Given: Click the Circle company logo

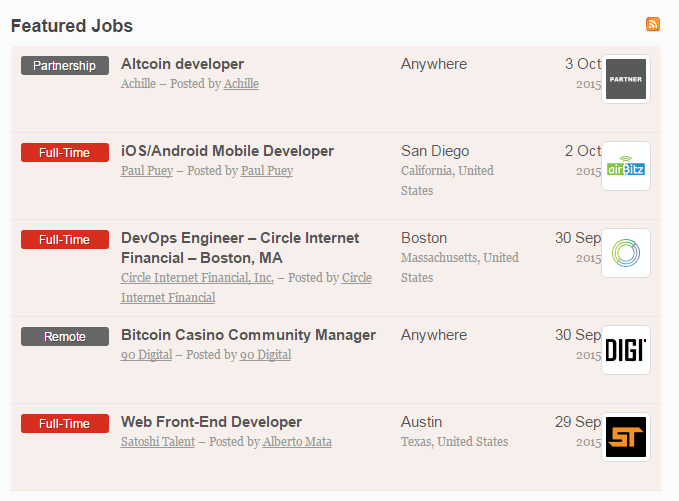Looking at the screenshot, I should coord(626,253).
